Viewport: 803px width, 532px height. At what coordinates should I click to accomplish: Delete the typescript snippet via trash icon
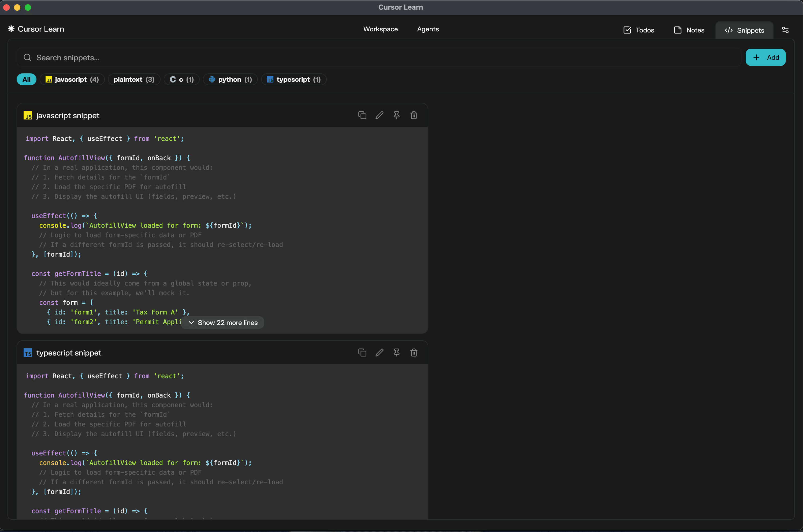[x=414, y=353]
